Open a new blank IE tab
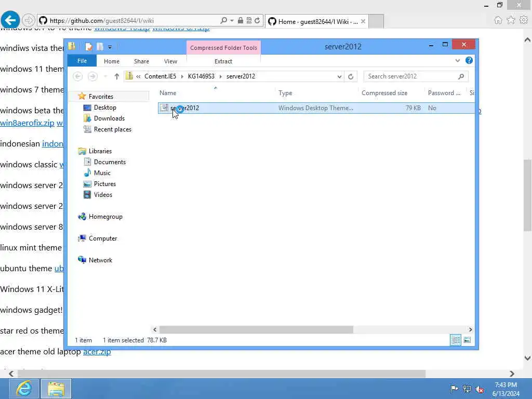 click(376, 21)
